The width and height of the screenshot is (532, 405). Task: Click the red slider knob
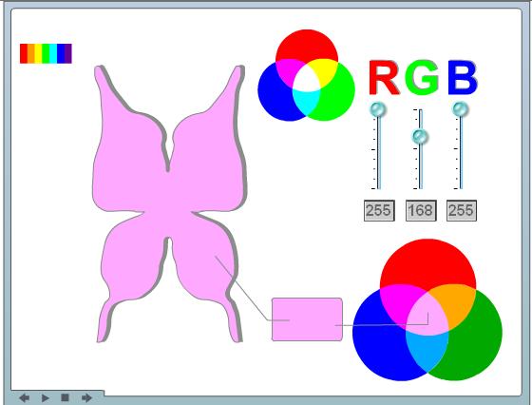pos(378,109)
